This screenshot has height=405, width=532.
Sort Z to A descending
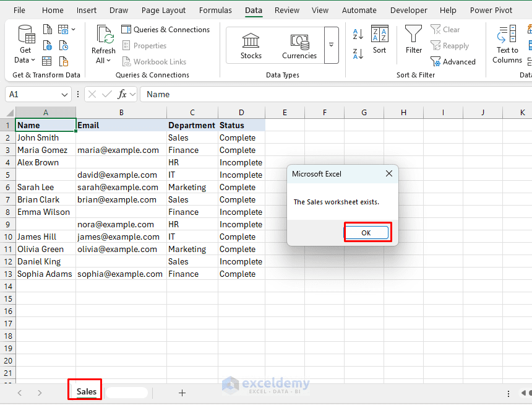358,54
